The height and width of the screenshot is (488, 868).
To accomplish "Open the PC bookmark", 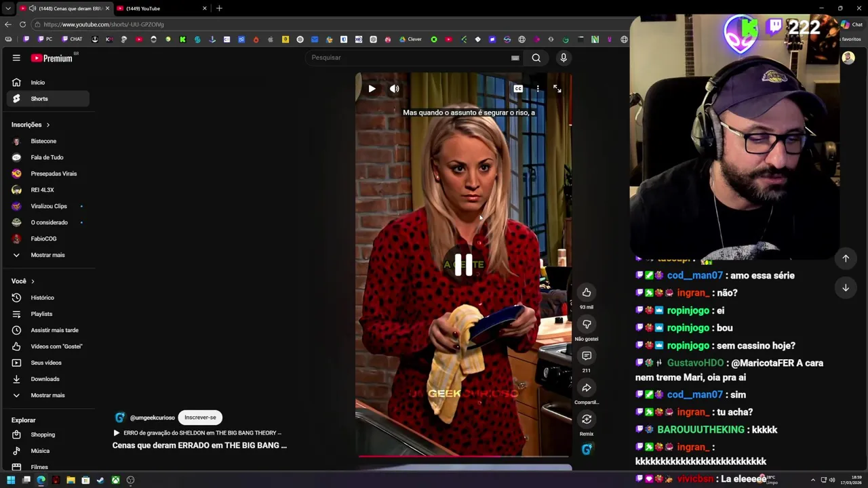I will click(x=45, y=39).
